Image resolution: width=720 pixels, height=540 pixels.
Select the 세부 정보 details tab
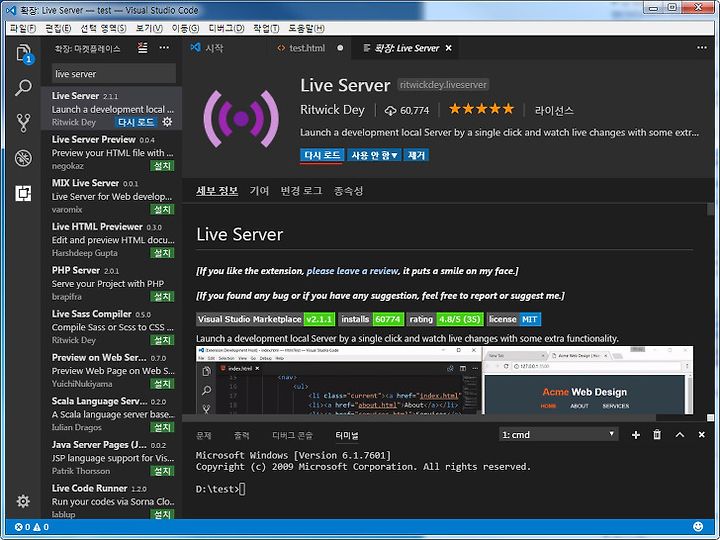pos(217,191)
